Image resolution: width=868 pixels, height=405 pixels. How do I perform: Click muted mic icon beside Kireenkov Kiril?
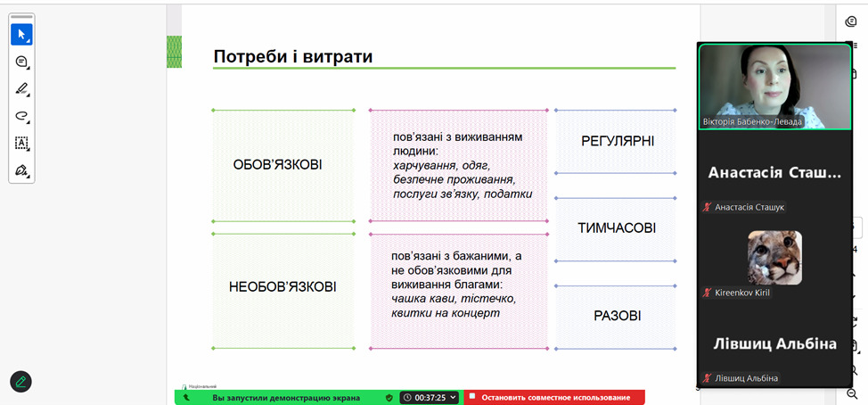click(x=708, y=293)
